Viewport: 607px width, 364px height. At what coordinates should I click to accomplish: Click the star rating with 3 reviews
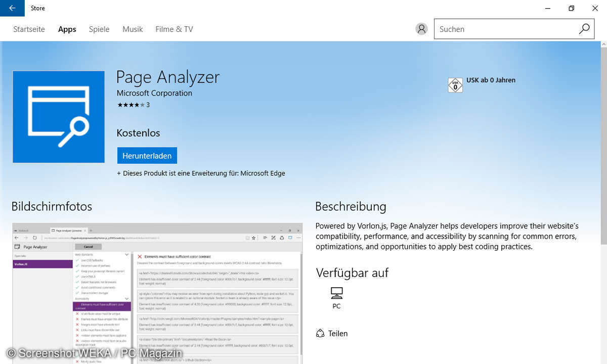coord(133,105)
